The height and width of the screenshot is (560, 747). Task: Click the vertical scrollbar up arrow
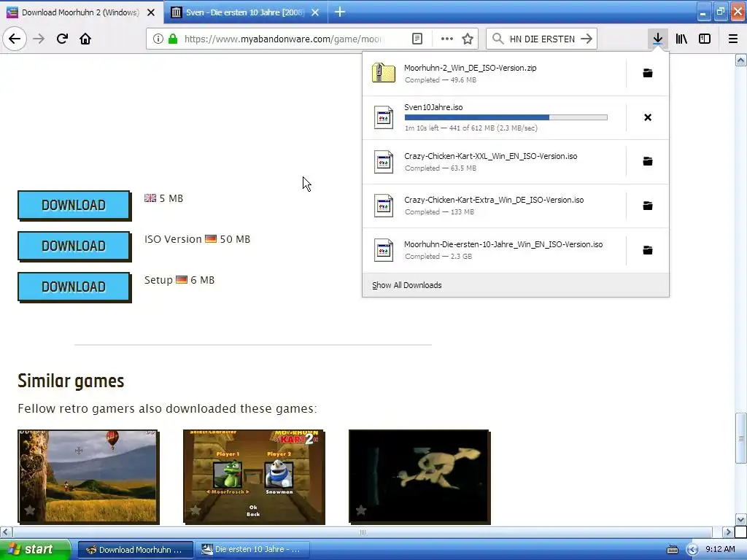coord(741,60)
